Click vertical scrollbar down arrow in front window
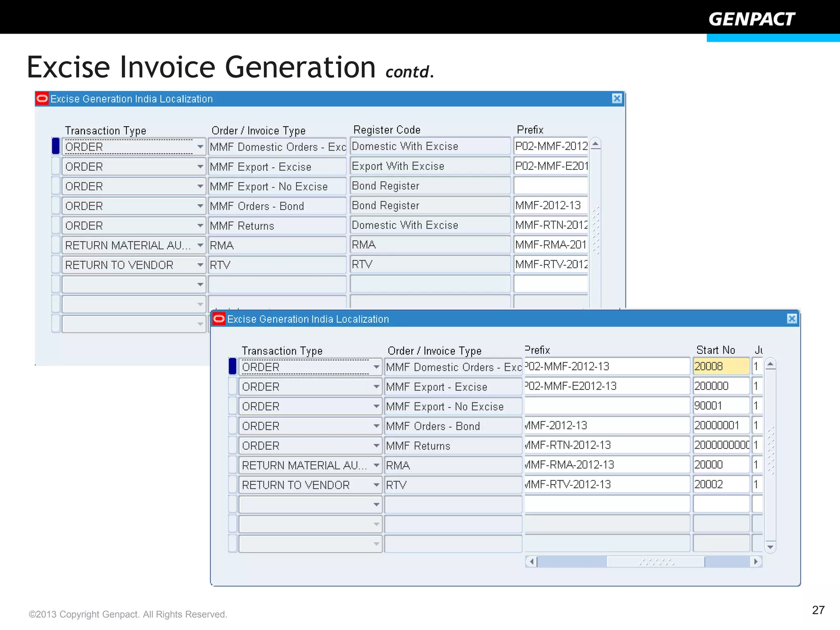 coord(770,547)
